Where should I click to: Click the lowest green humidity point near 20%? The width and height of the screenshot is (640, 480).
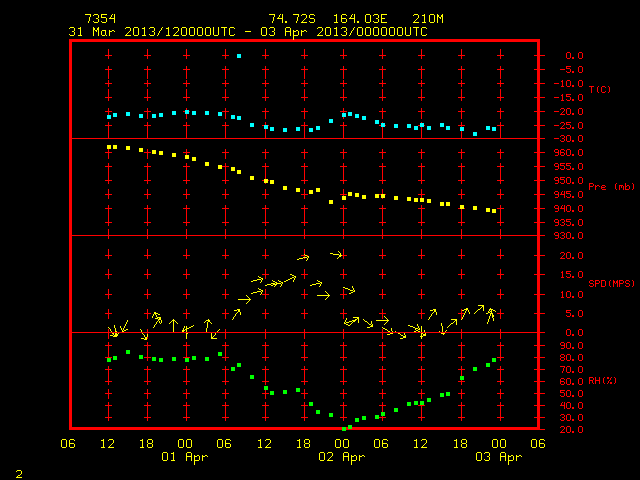(344, 429)
